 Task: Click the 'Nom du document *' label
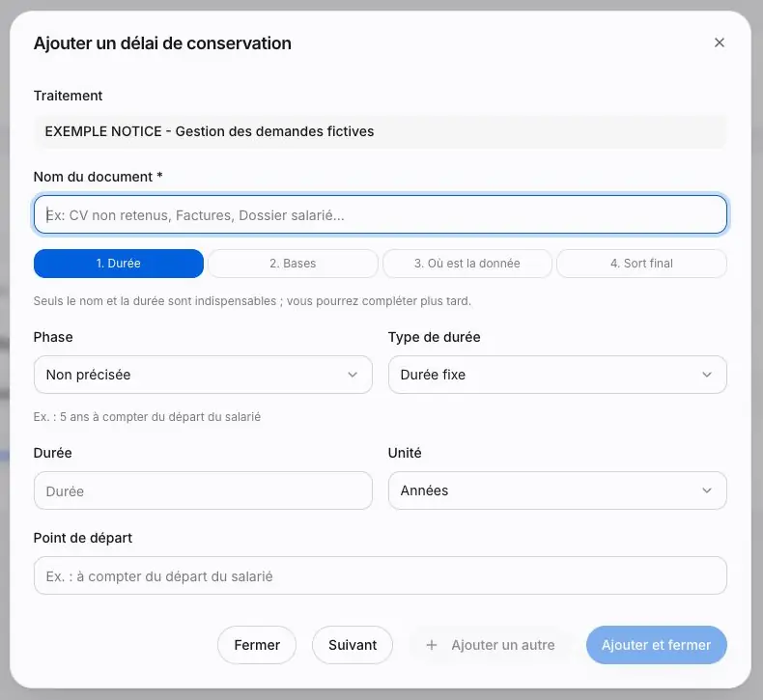click(x=98, y=177)
